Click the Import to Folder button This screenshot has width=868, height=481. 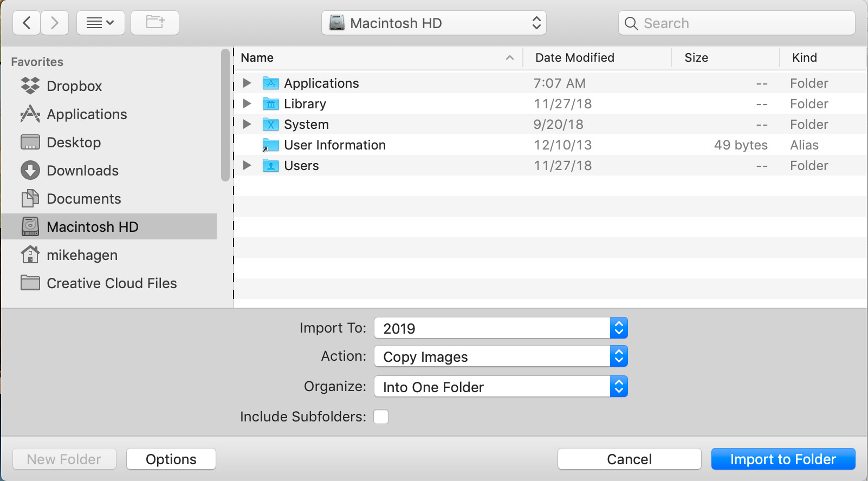click(783, 459)
